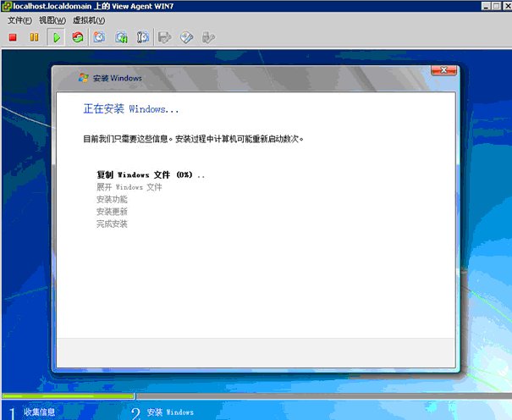Click the VMware console window title icon
The height and width of the screenshot is (420, 512).
pyautogui.click(x=6, y=6)
